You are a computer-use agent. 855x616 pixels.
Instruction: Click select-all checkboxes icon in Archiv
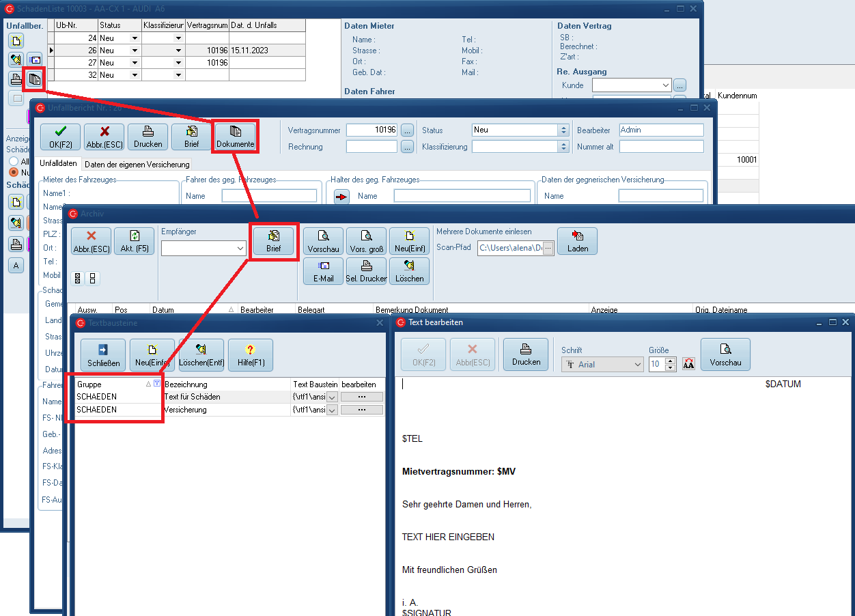coord(78,278)
